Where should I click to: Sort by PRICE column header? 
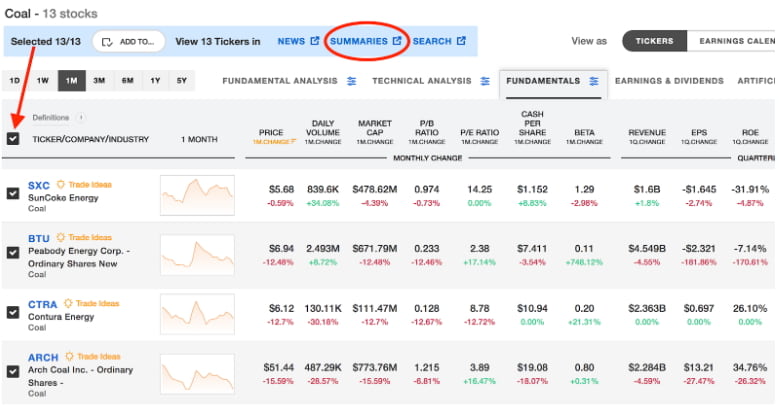click(271, 132)
